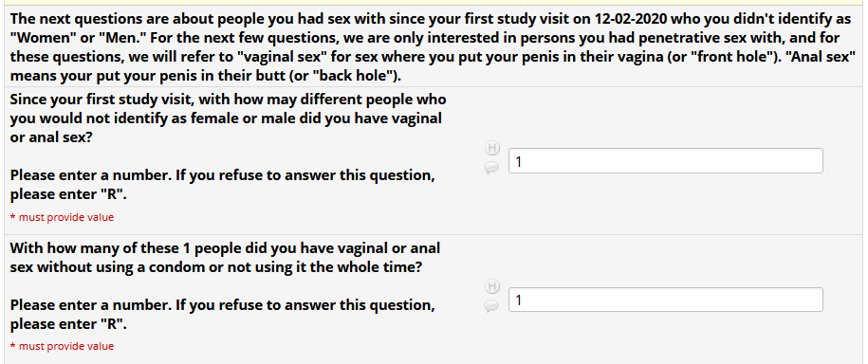Screen dimensions: 868x364
Task: Focus the without-condom answer text box
Action: (665, 300)
